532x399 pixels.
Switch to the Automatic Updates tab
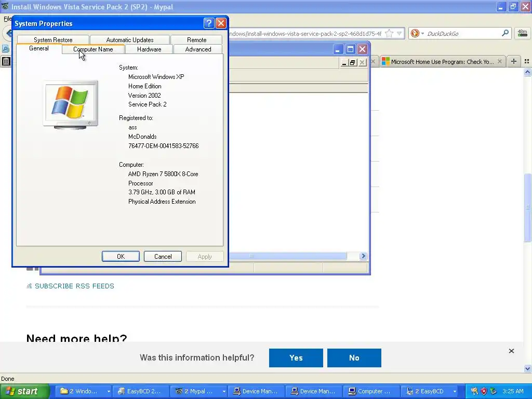click(x=129, y=39)
